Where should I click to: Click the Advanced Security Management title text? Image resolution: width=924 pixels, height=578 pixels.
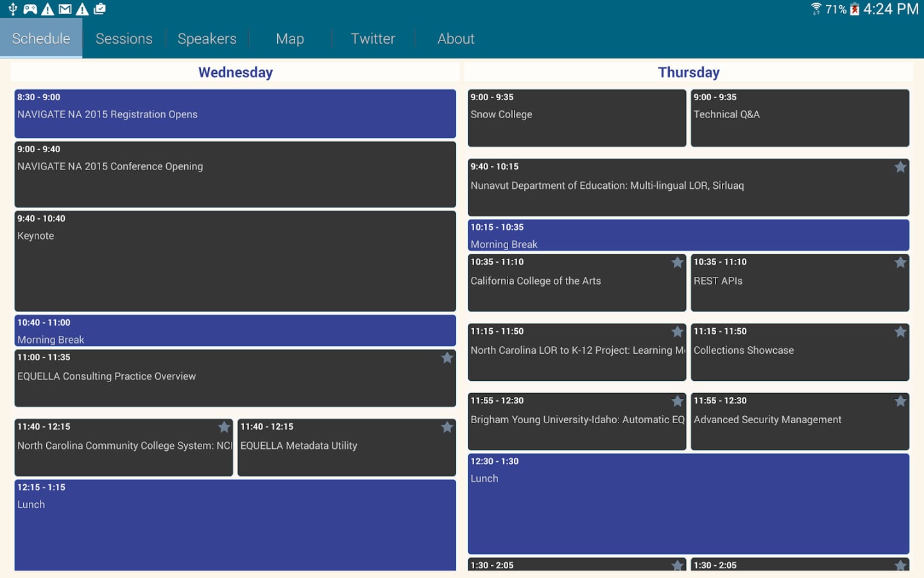pyautogui.click(x=767, y=420)
